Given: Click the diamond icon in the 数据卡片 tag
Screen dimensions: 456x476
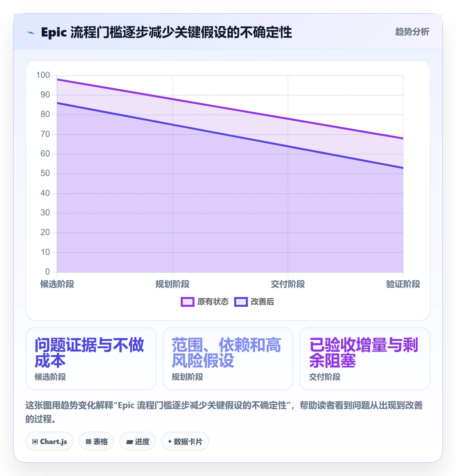Looking at the screenshot, I should coord(170,441).
